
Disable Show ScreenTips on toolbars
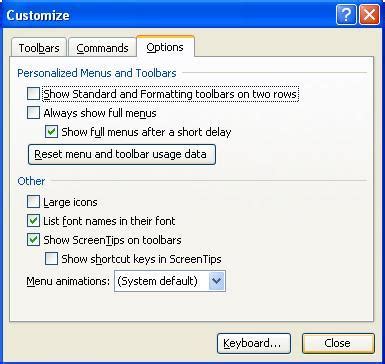coord(33,240)
